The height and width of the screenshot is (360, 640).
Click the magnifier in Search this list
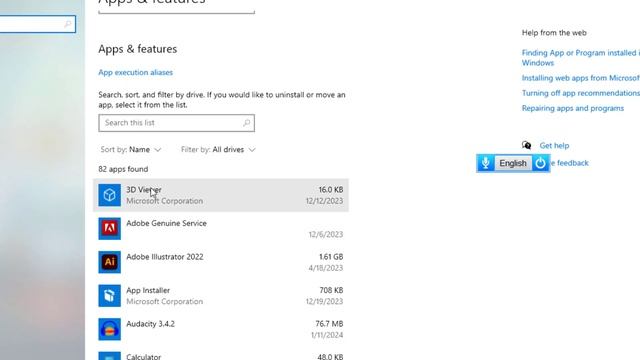[x=247, y=123]
